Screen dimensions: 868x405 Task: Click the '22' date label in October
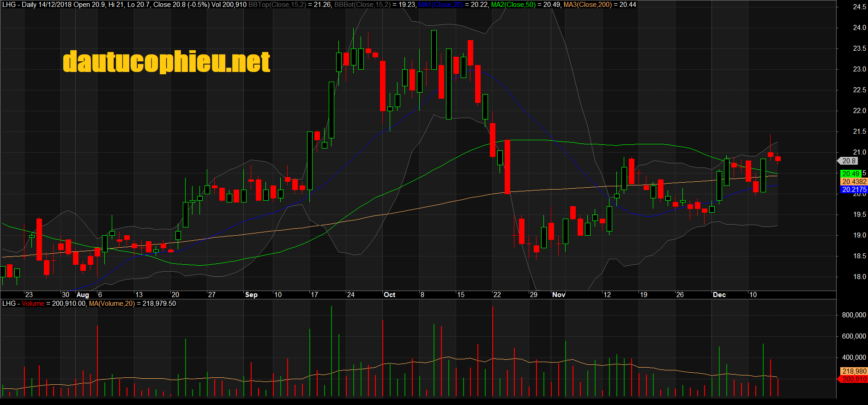click(x=497, y=295)
